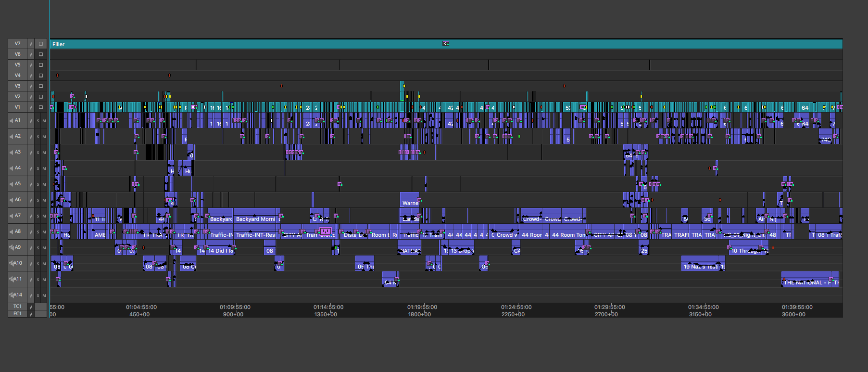Toggle the video monitor icon on track V5
The width and height of the screenshot is (868, 372).
[41, 65]
